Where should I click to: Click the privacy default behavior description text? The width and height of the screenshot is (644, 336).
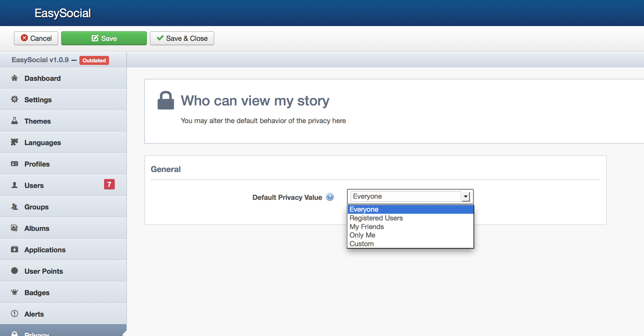pos(263,121)
